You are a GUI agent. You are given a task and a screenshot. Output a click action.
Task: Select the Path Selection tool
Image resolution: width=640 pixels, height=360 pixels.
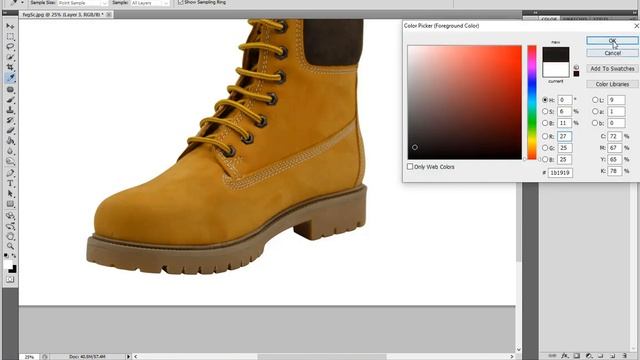[x=10, y=194]
